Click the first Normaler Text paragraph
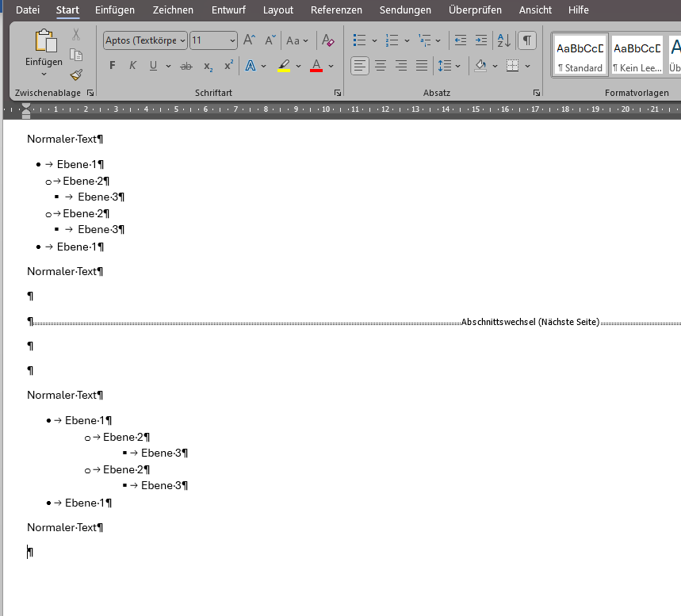681x616 pixels. (x=65, y=139)
